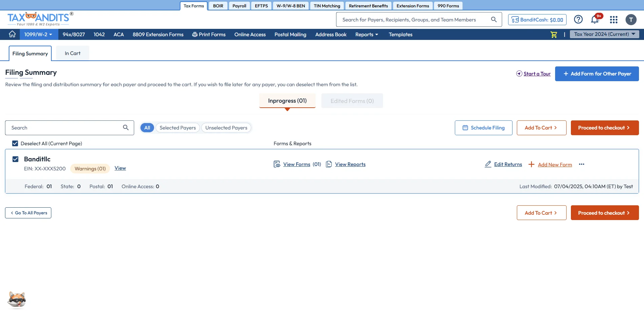Click the global search magnifier icon

[494, 19]
